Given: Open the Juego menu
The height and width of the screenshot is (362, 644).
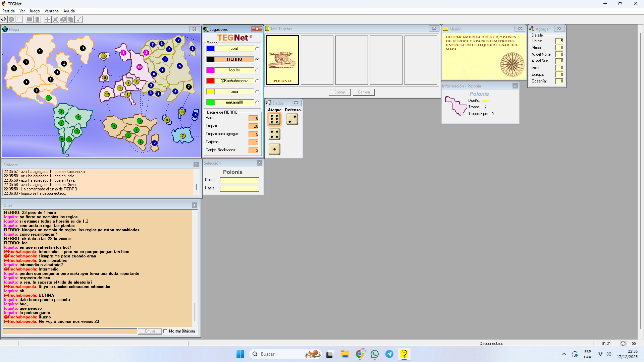Looking at the screenshot, I should point(35,11).
